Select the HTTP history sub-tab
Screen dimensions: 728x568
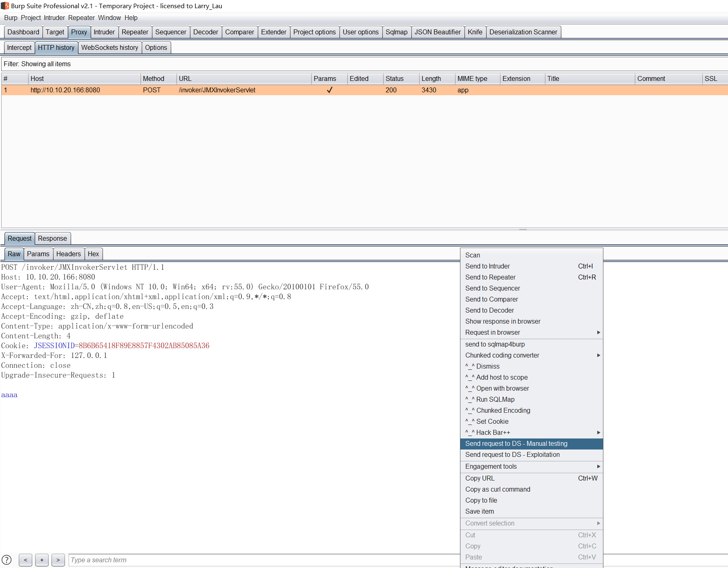(56, 47)
